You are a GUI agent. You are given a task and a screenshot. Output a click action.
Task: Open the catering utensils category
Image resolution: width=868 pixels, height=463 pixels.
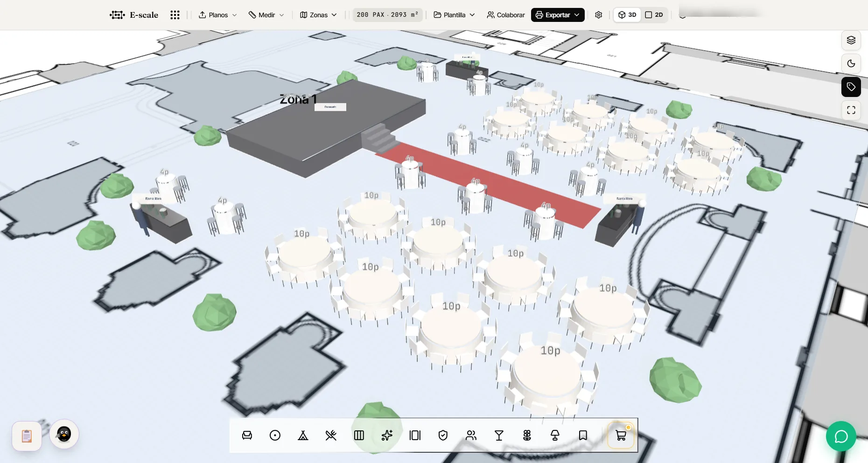click(x=331, y=435)
